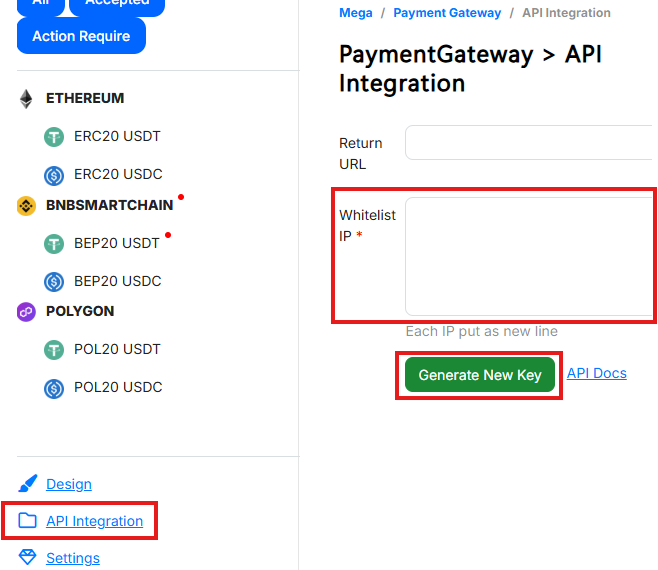Click the Tether icon beside POL20 USDT
This screenshot has height=570, width=658.
point(54,350)
